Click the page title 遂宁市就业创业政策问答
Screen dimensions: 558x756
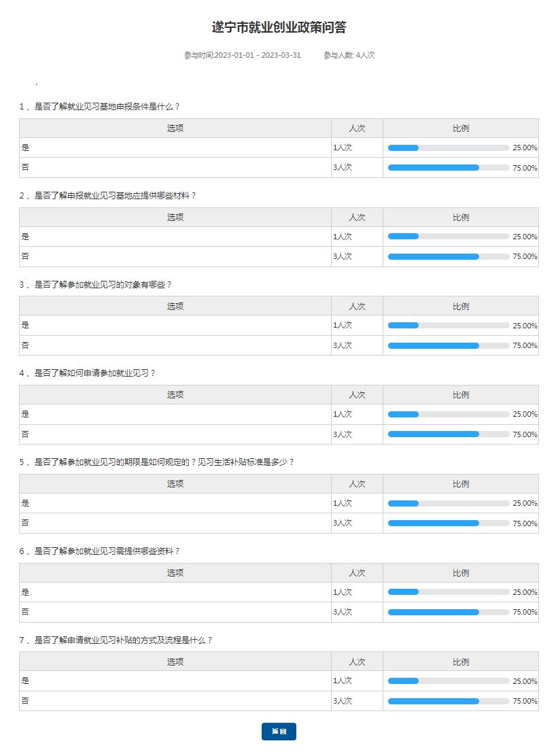tap(279, 27)
